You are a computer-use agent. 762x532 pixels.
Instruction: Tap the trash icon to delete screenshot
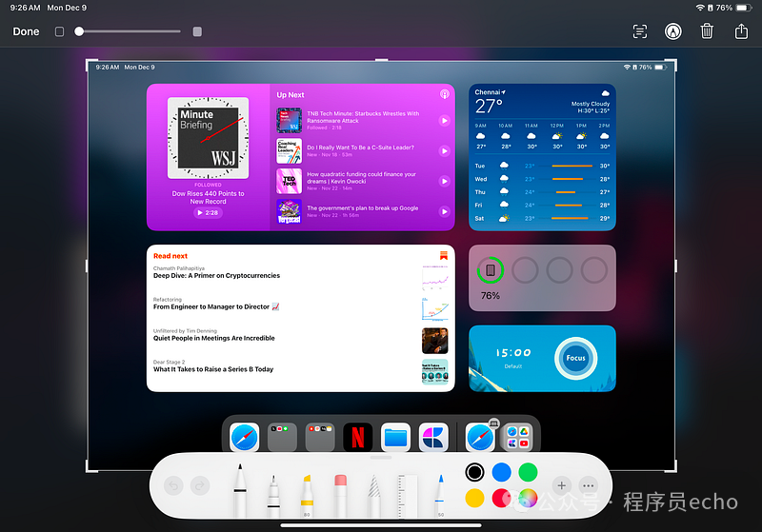click(707, 31)
